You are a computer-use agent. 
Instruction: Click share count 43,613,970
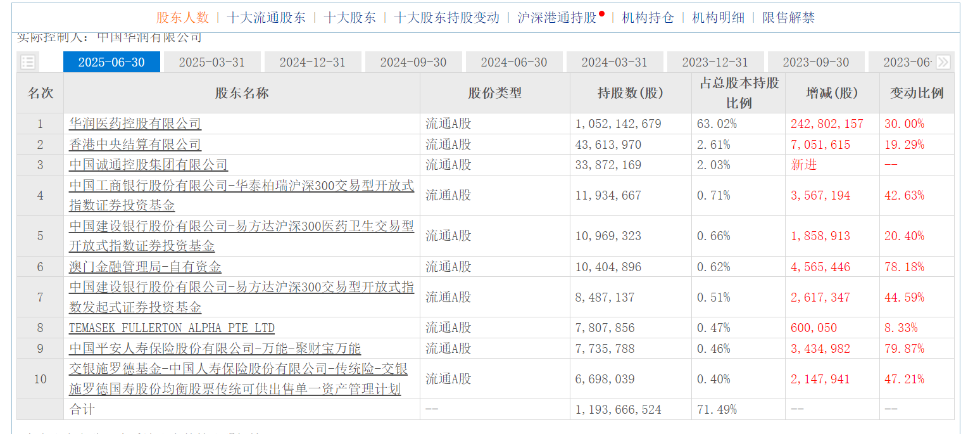(608, 144)
